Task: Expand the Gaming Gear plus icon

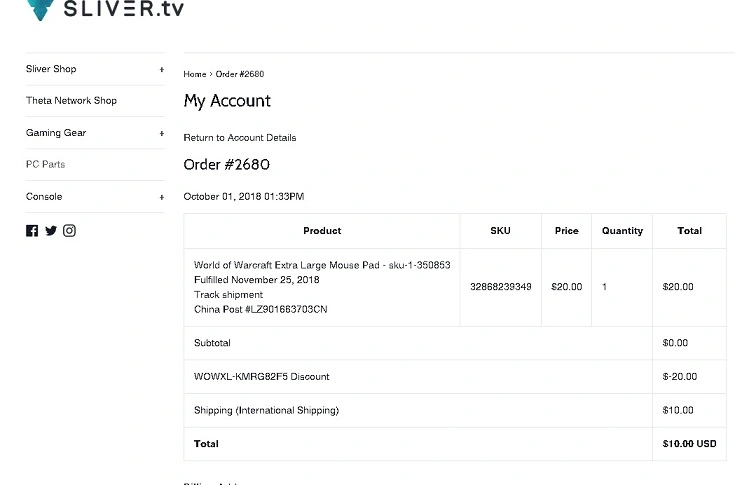Action: point(162,133)
